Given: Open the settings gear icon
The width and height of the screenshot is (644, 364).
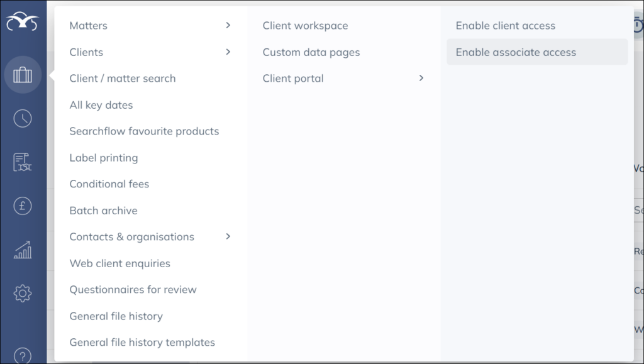Looking at the screenshot, I should coord(23,293).
